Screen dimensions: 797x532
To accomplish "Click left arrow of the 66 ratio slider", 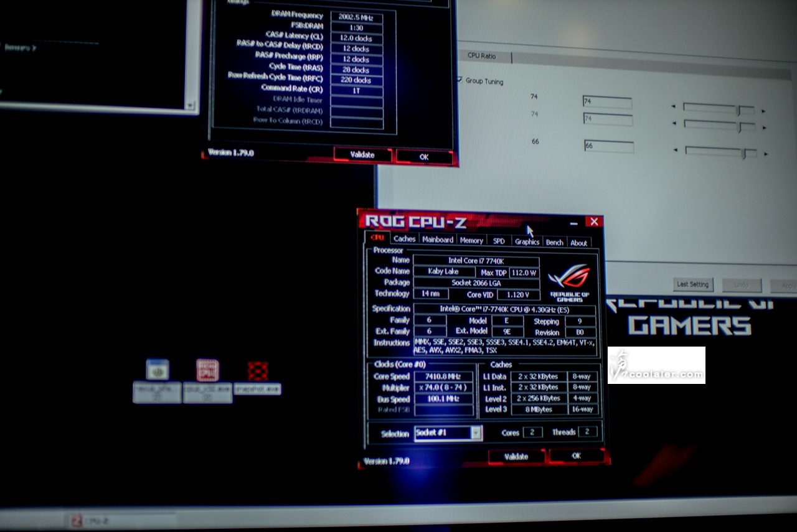I will pos(676,151).
